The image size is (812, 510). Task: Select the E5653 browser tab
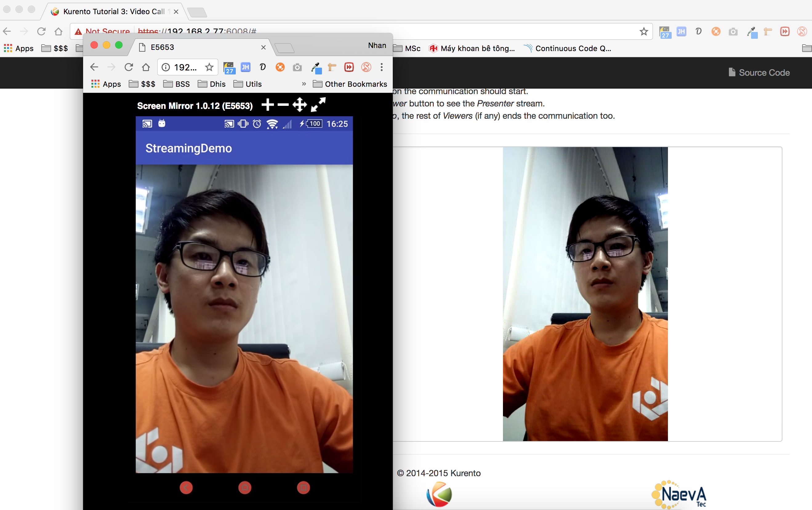(x=162, y=47)
